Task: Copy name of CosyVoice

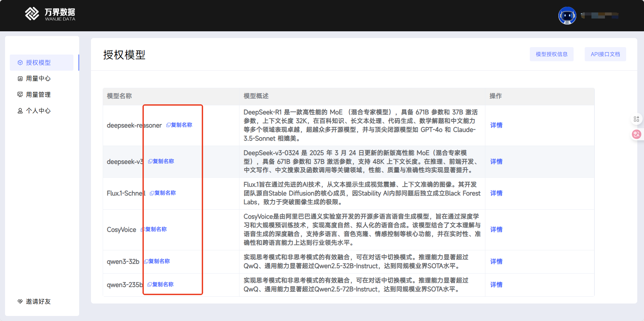Action: click(x=154, y=229)
